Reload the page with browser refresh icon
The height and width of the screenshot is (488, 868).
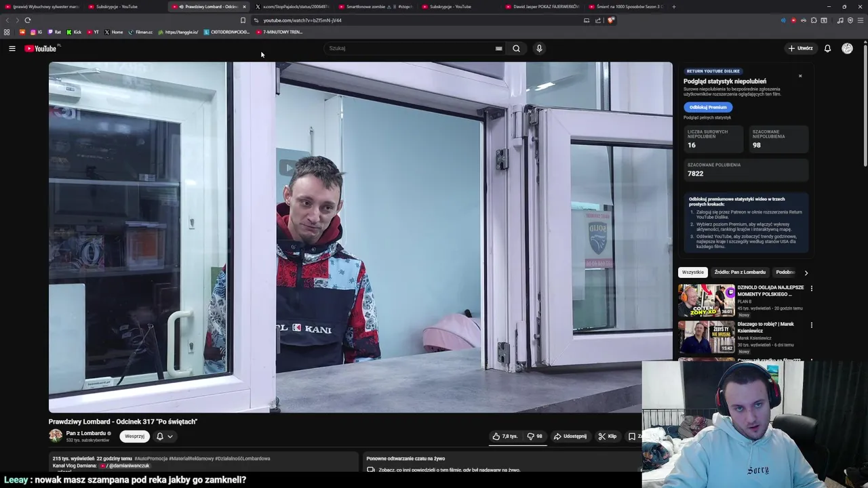(x=28, y=20)
